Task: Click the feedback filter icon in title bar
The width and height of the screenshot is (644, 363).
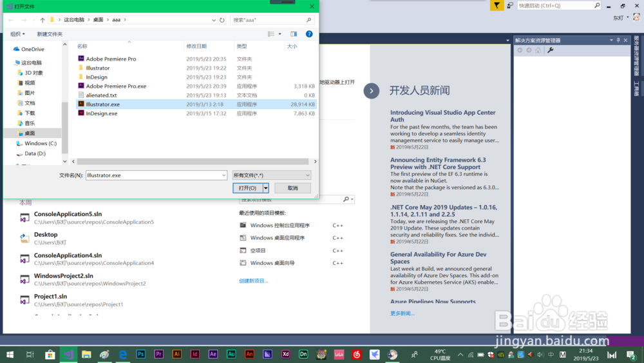Action: click(497, 5)
